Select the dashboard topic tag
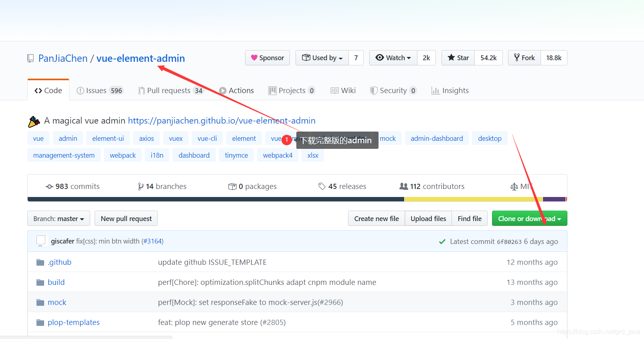This screenshot has height=339, width=644. pyautogui.click(x=194, y=155)
